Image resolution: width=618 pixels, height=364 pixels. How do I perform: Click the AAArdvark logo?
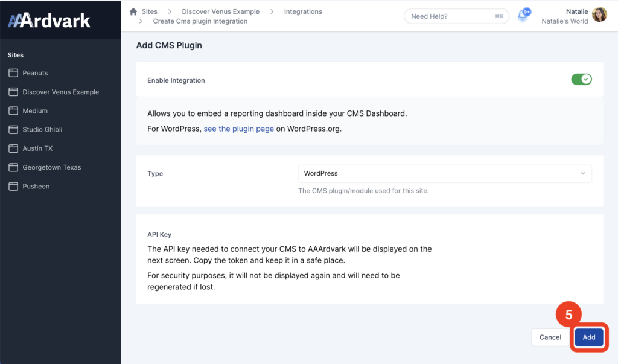pyautogui.click(x=49, y=21)
